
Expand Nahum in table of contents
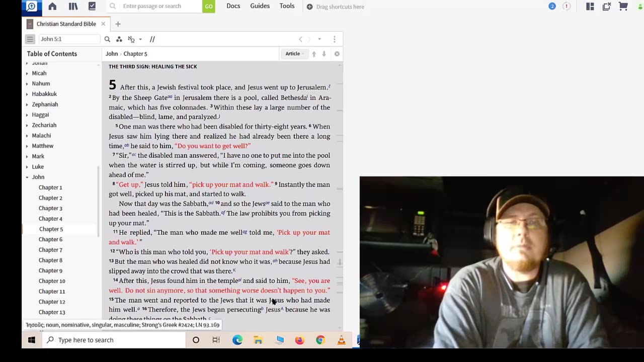click(27, 83)
